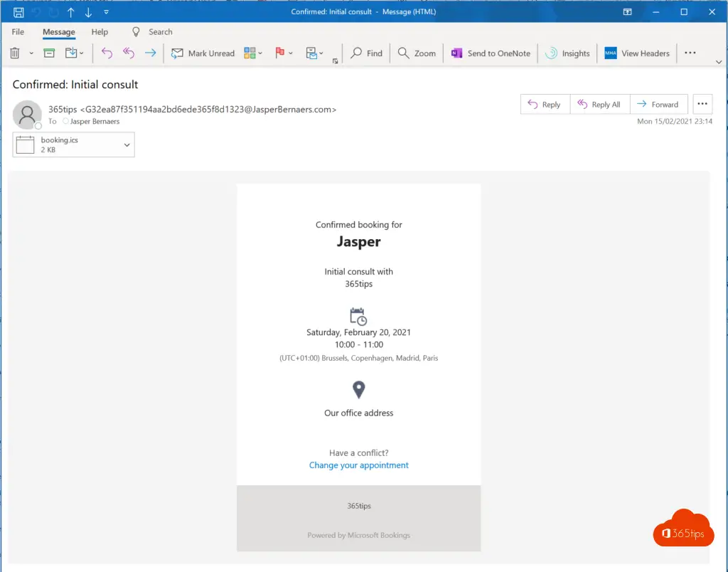Click the date Saturday, February 20, 2021
The height and width of the screenshot is (572, 728).
[359, 332]
